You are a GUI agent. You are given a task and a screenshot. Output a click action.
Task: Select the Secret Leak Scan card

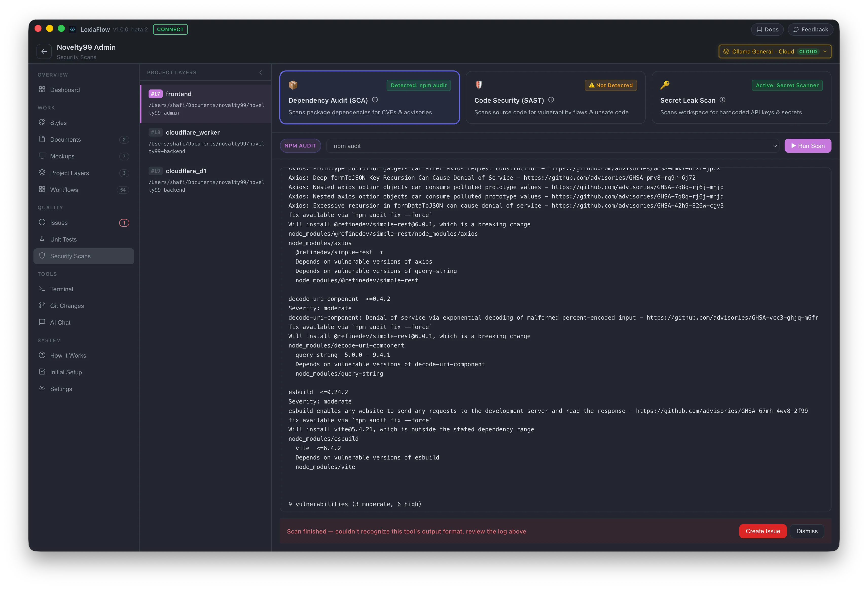click(x=742, y=97)
